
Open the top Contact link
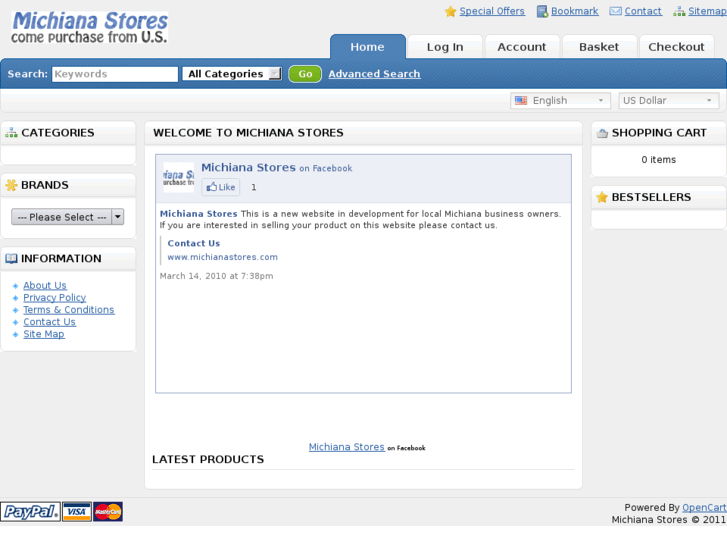coord(643,11)
